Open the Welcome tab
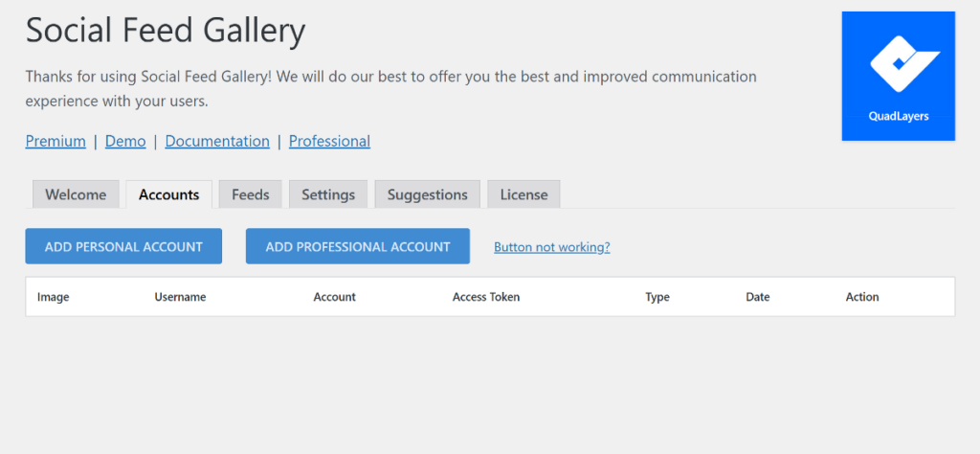Image resolution: width=980 pixels, height=454 pixels. 76,194
